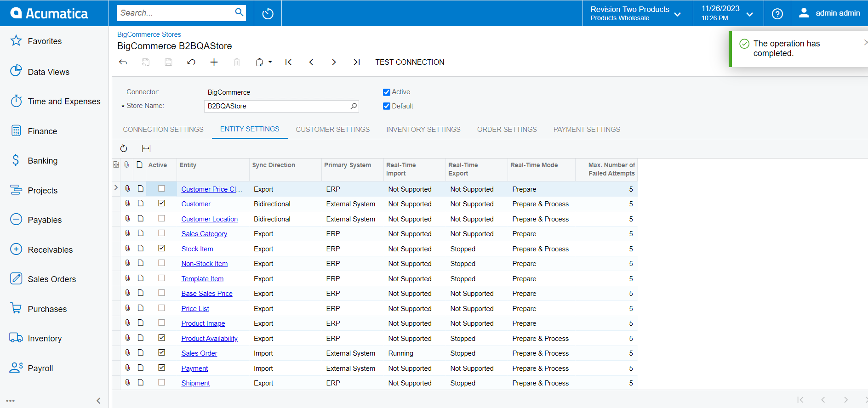This screenshot has width=868, height=408.
Task: Enable Shipment entity Active checkbox
Action: 161,382
